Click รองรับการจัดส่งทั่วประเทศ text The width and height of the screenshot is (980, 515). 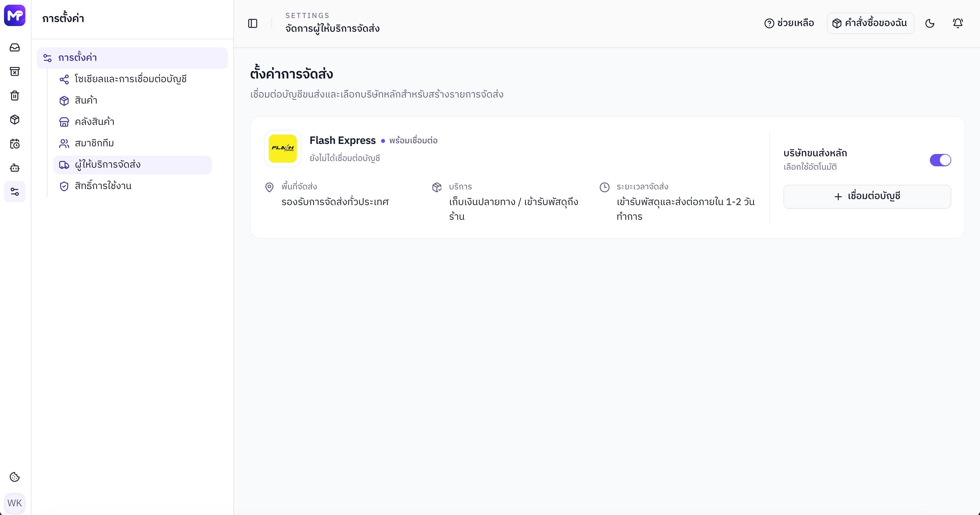point(335,202)
